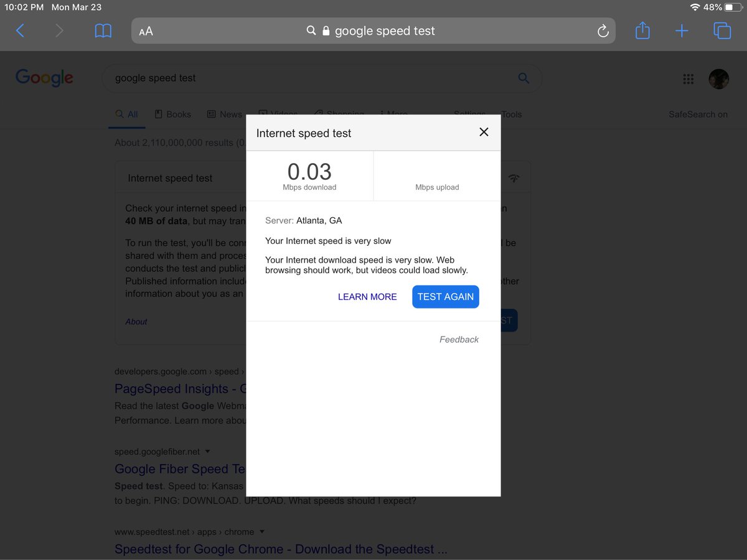747x560 pixels.
Task: Open a new tab with the plus icon
Action: click(682, 30)
